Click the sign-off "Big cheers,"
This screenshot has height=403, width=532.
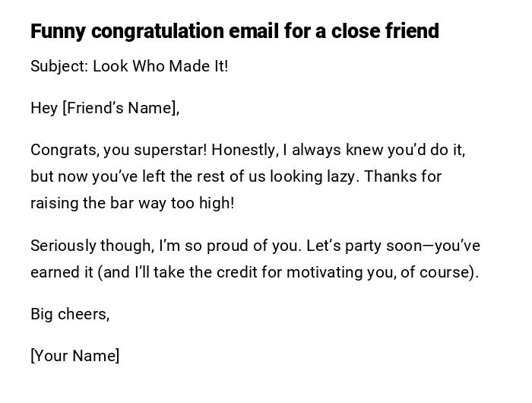coord(70,314)
